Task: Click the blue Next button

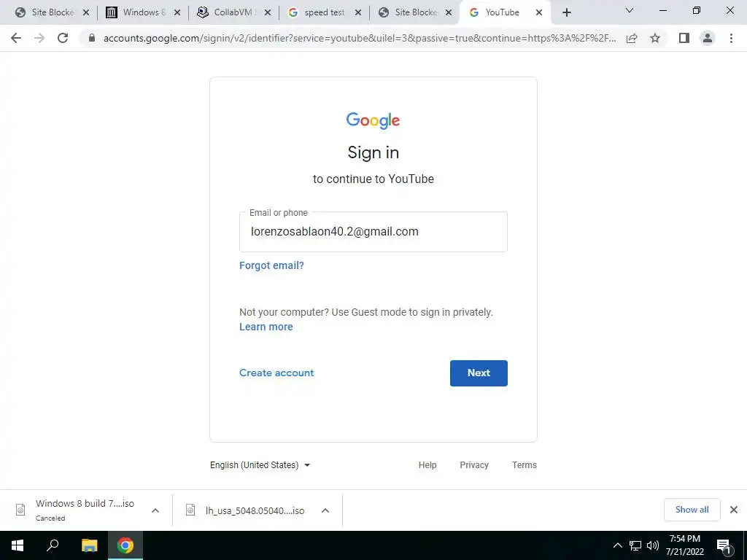Action: (x=479, y=373)
